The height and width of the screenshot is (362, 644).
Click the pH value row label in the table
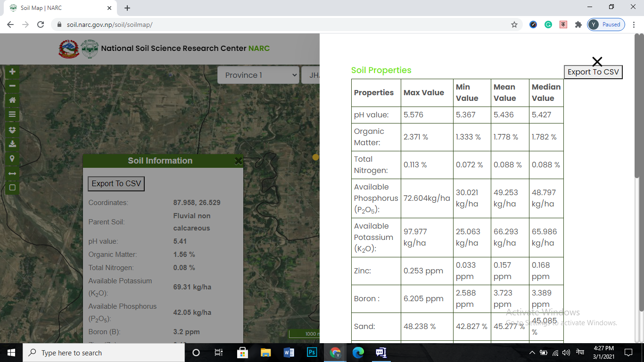(371, 115)
